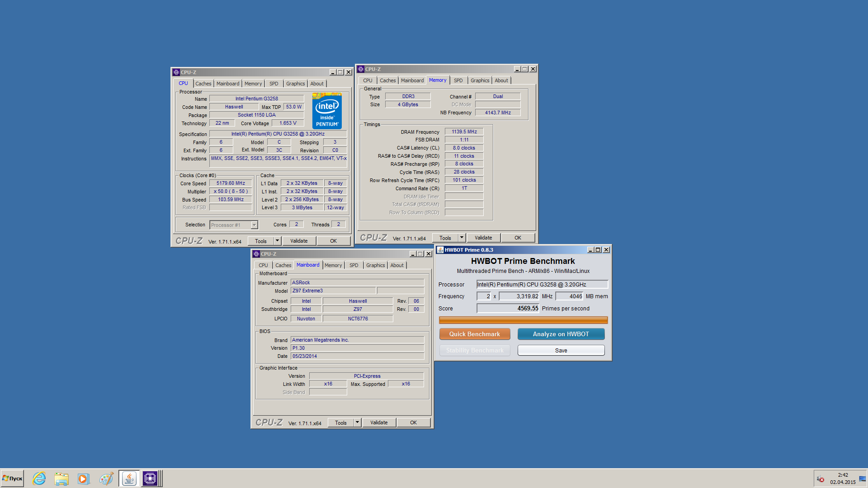Click the Score field showing 4569.55

[x=508, y=308]
